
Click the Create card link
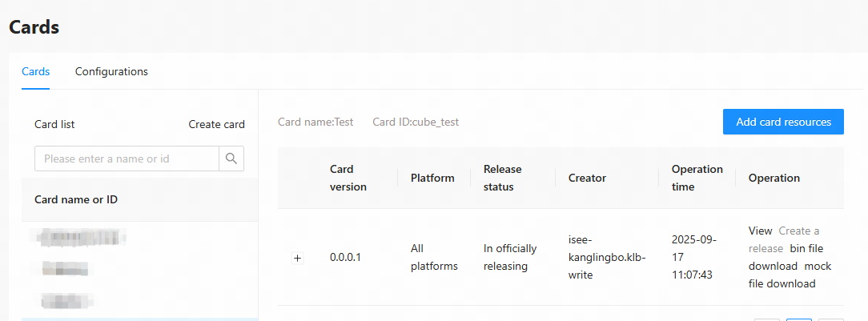(216, 124)
